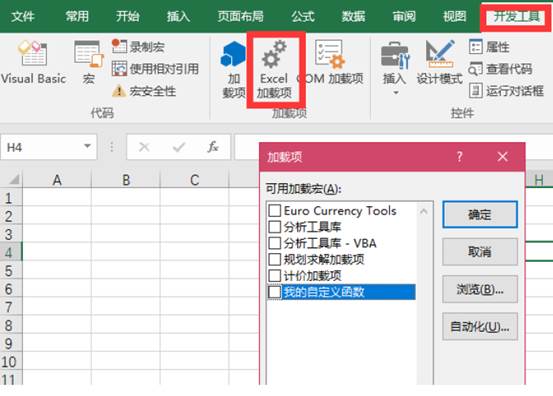Check 分析工具库 - VBA add-in

(274, 243)
